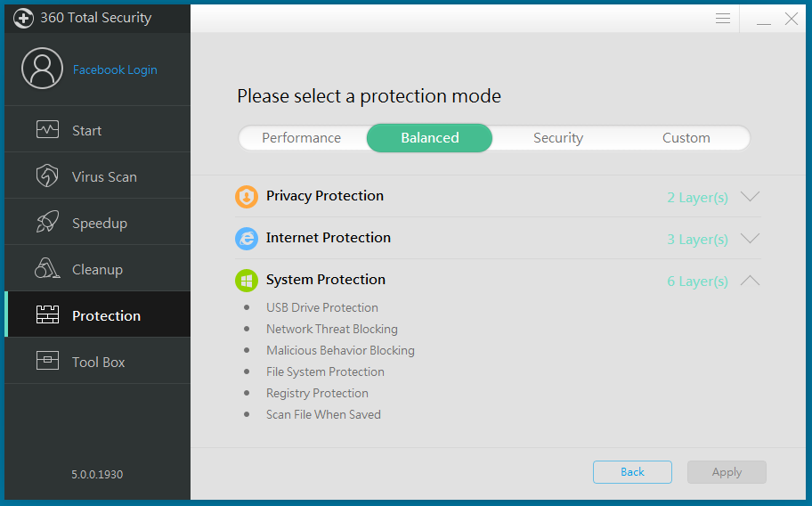Viewport: 812px width, 506px height.
Task: Click the Cleanup broom icon
Action: tap(47, 269)
